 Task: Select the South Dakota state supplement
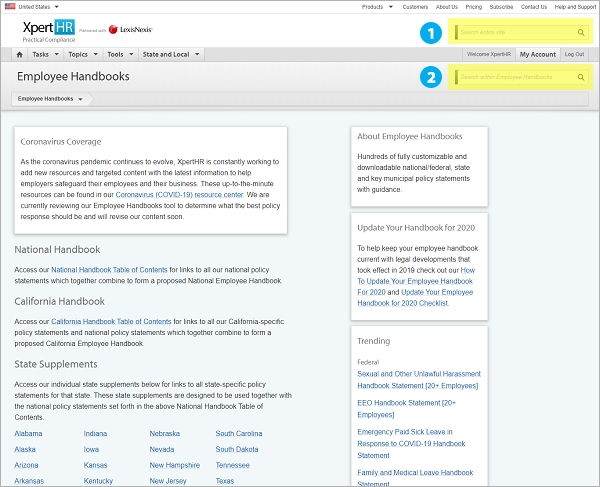(237, 450)
